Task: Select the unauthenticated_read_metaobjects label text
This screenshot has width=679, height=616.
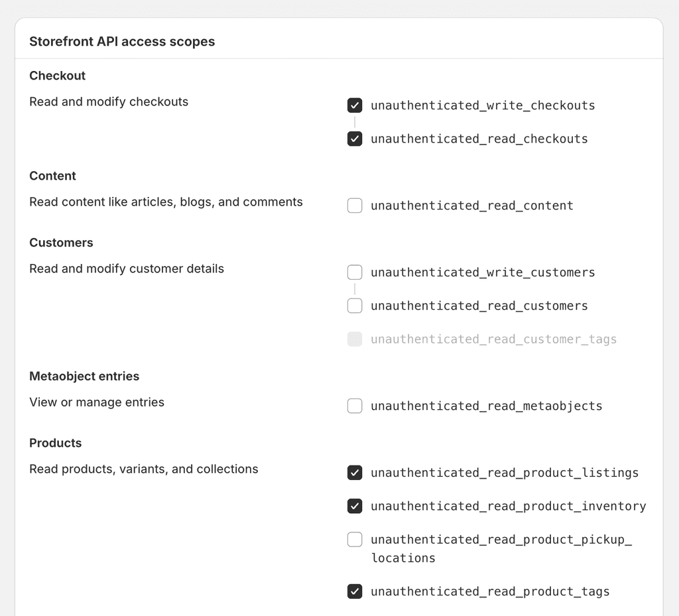Action: (x=486, y=406)
